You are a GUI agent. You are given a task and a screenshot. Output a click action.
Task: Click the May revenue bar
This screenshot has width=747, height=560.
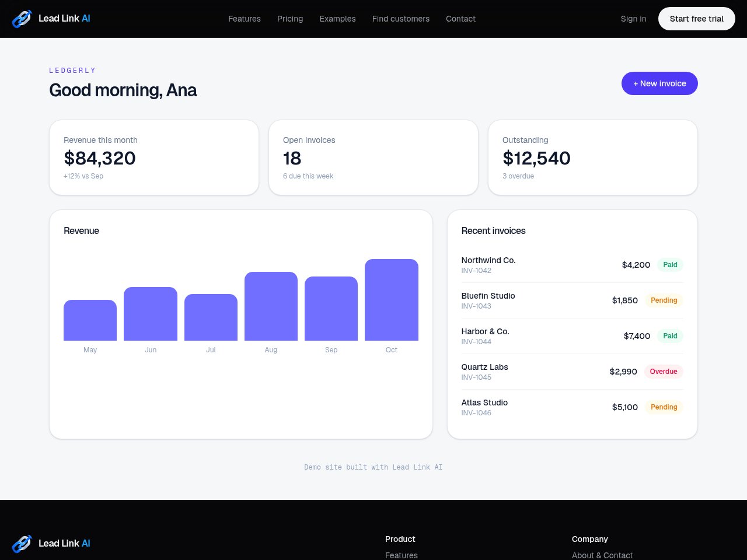(90, 320)
